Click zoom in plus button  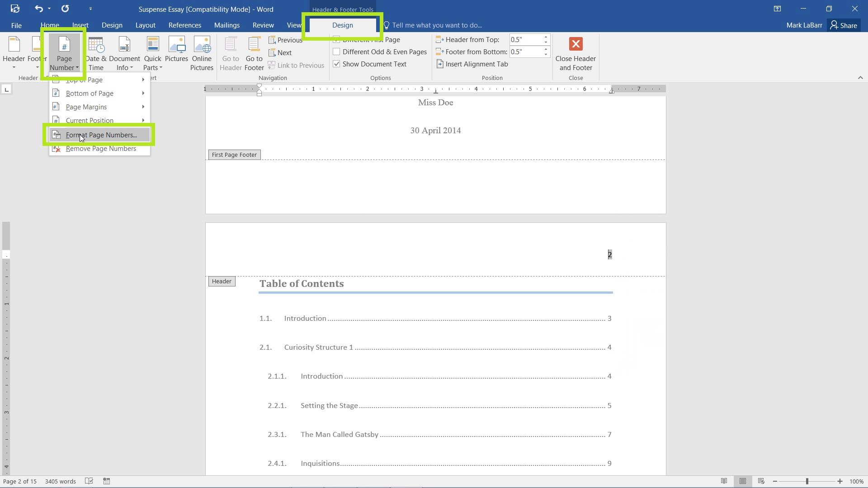[840, 481]
